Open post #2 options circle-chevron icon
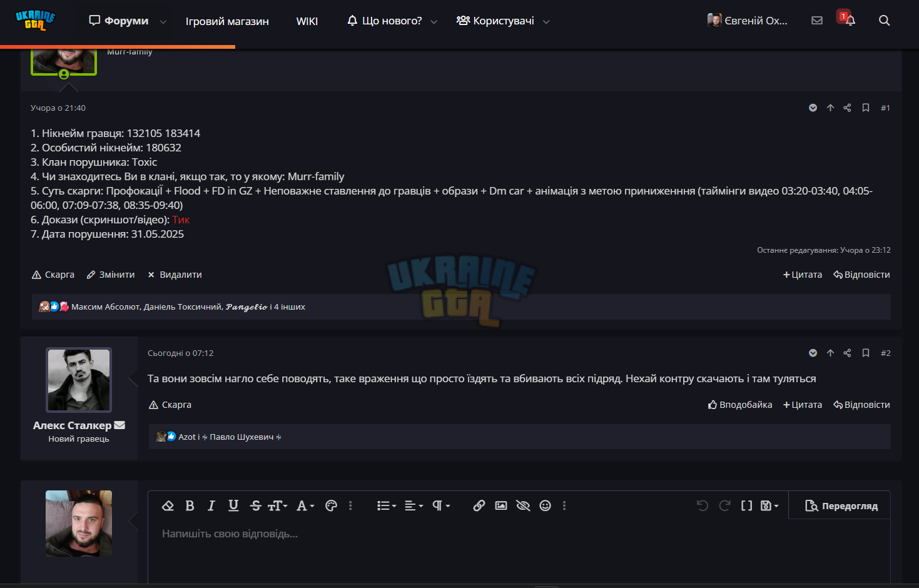The width and height of the screenshot is (919, 588). pos(813,353)
